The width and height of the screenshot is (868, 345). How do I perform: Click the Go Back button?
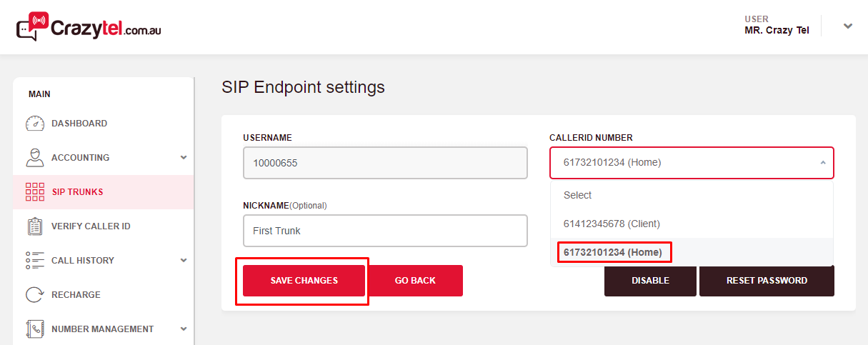point(415,281)
